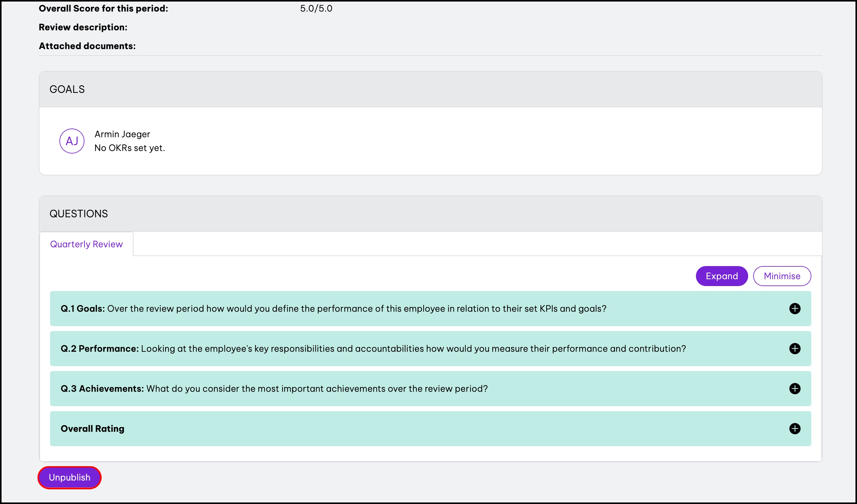Expand the Q.1 Goals question bar
The height and width of the screenshot is (504, 857).
(333, 309)
